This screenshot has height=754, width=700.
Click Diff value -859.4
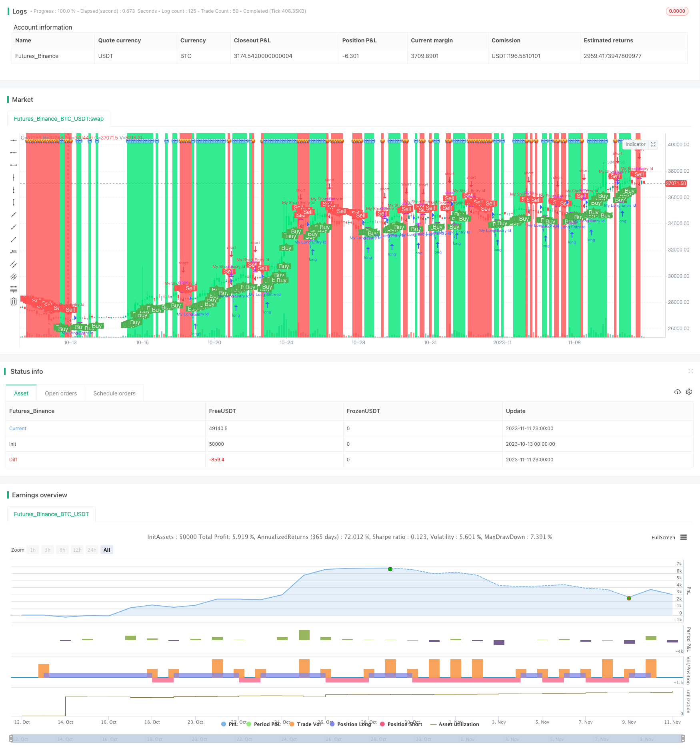coord(217,459)
